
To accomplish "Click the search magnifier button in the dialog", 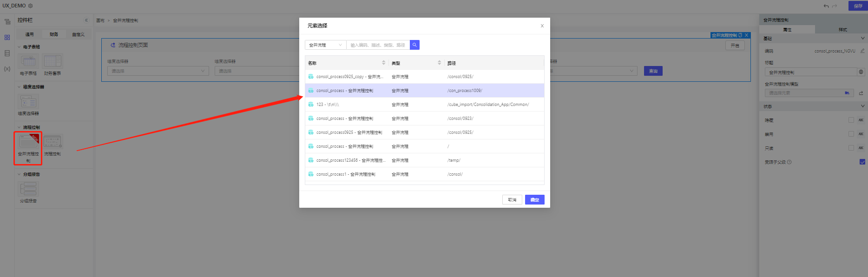I will (414, 45).
